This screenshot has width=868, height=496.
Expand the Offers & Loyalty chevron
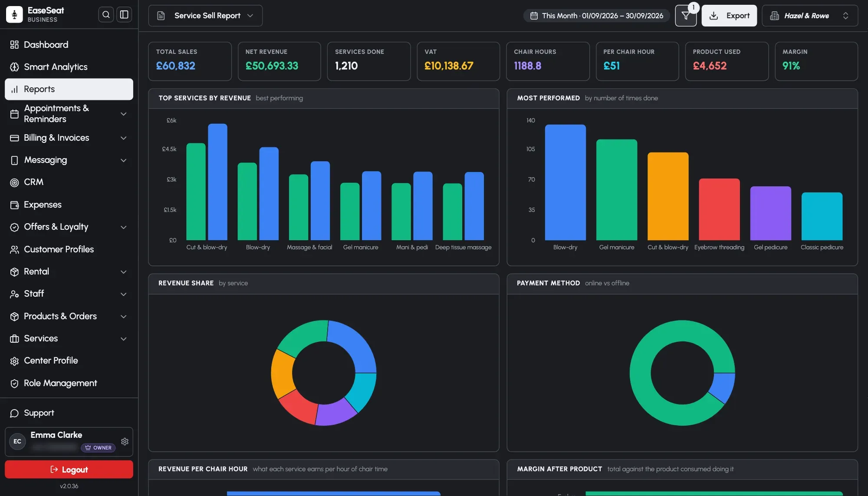(x=124, y=227)
